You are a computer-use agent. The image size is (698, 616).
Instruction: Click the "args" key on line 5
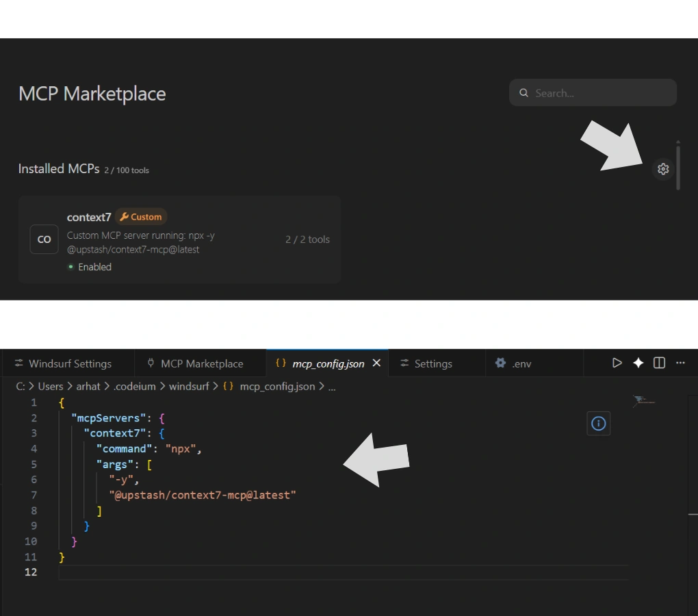coord(114,464)
